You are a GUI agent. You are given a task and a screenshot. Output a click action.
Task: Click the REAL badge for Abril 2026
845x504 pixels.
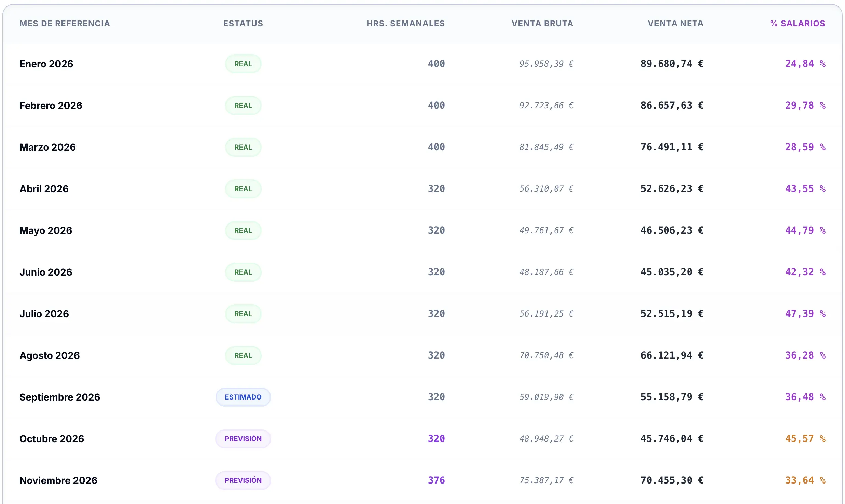click(243, 189)
